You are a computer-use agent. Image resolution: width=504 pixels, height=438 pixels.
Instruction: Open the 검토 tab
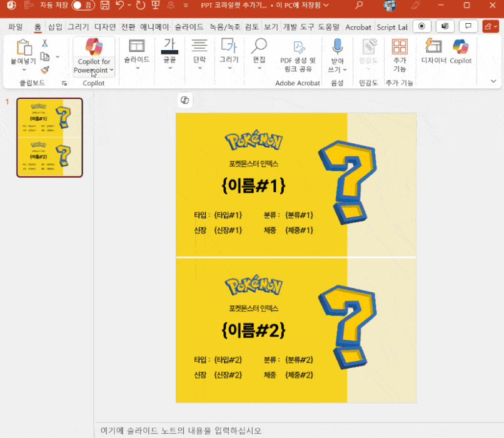[x=251, y=27]
